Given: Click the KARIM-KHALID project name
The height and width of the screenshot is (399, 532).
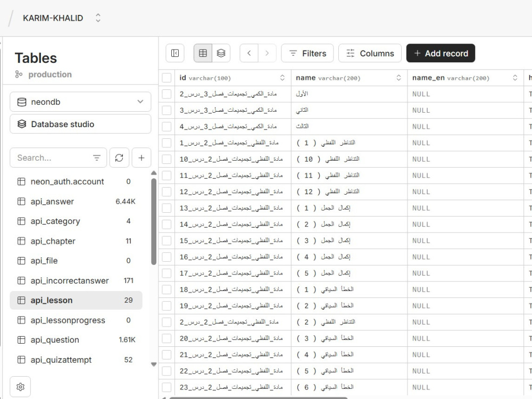Looking at the screenshot, I should point(53,18).
